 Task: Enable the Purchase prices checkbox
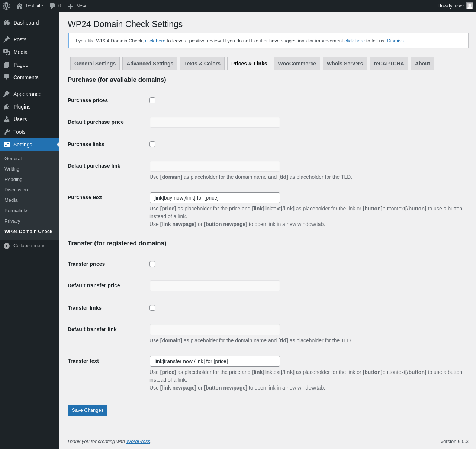[152, 100]
